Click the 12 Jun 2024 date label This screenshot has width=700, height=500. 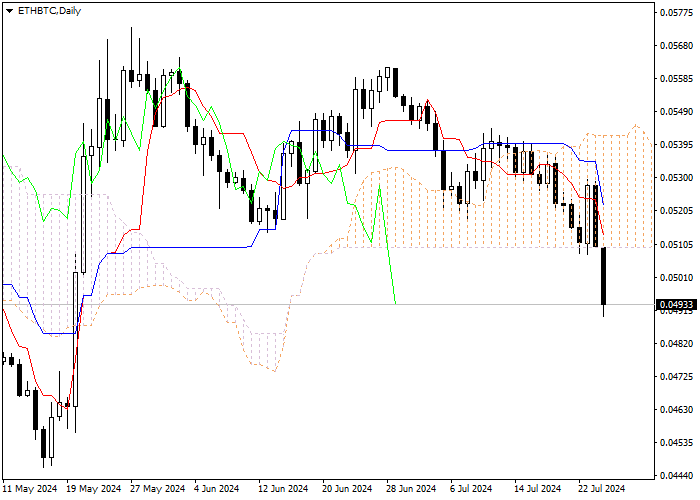click(x=283, y=489)
